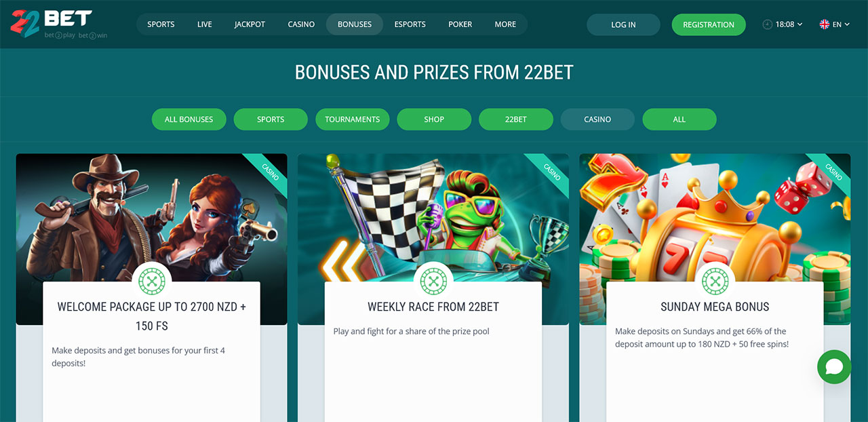
Task: Select the Casino bonus filter
Action: pyautogui.click(x=597, y=119)
